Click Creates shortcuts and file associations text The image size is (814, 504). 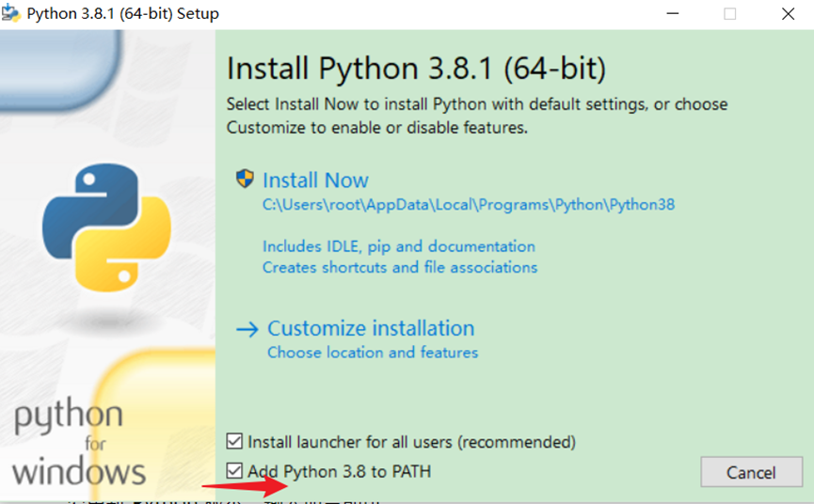coord(400,267)
